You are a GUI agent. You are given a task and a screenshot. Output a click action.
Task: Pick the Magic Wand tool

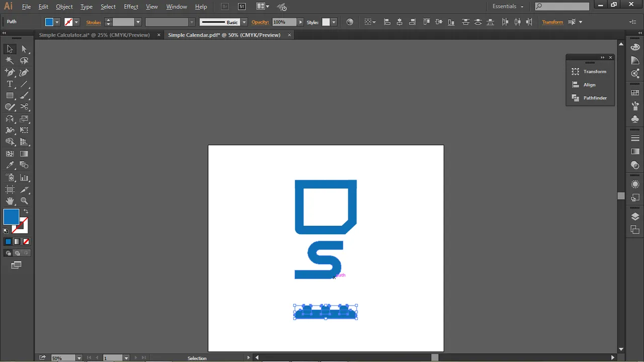pos(10,60)
